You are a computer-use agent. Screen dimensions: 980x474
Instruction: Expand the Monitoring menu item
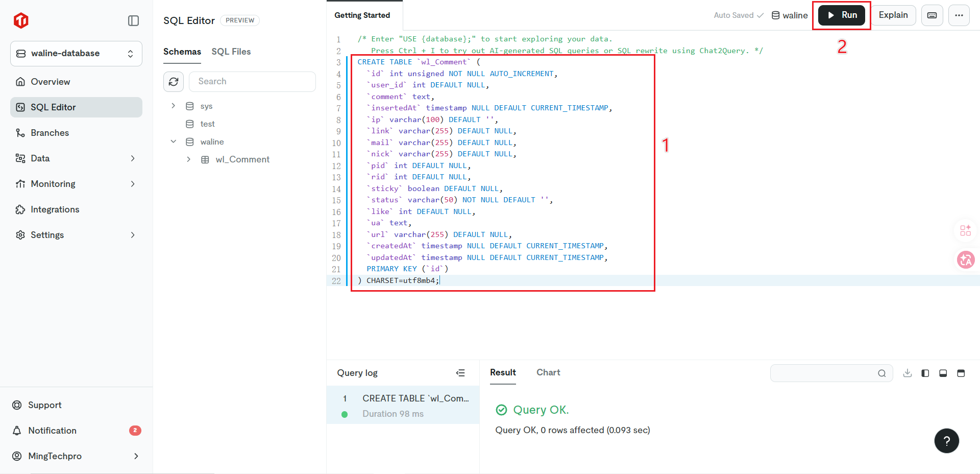[76, 184]
